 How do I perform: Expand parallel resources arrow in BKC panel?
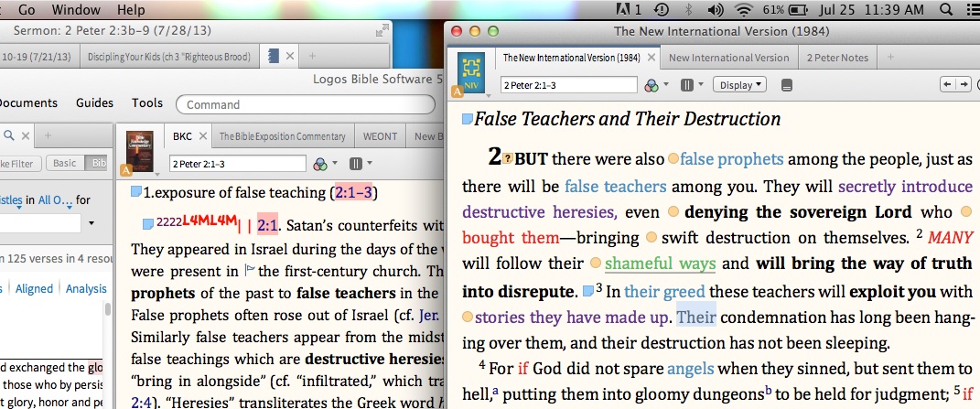[370, 163]
